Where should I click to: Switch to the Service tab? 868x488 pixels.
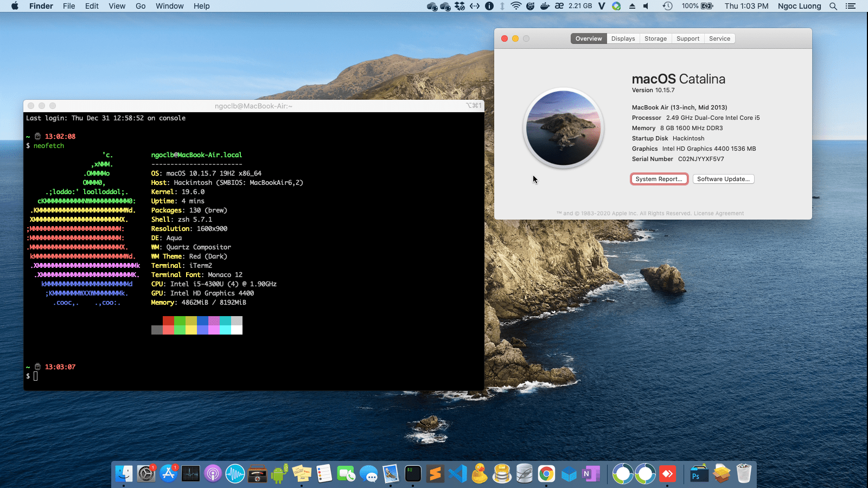point(719,38)
